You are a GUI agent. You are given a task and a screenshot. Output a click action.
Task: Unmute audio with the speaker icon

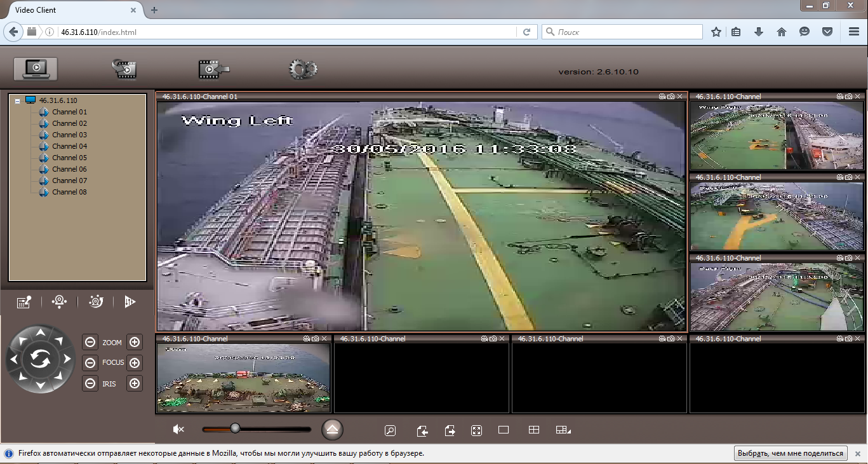(178, 430)
